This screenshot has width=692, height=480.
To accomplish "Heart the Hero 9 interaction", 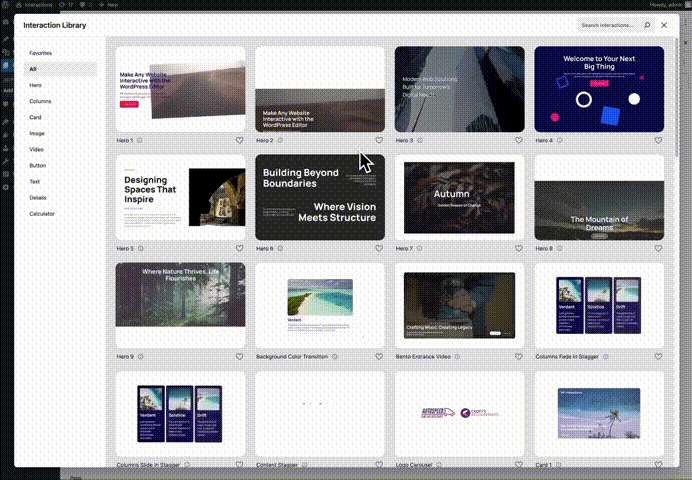I will coord(239,356).
